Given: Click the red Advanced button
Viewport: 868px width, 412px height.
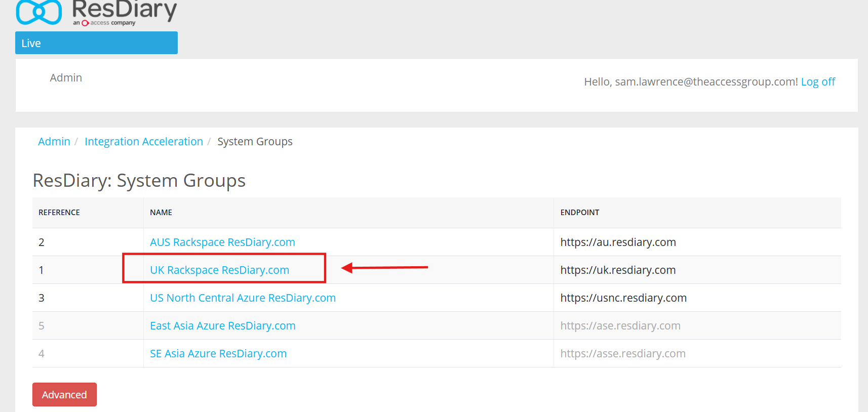Looking at the screenshot, I should 64,395.
